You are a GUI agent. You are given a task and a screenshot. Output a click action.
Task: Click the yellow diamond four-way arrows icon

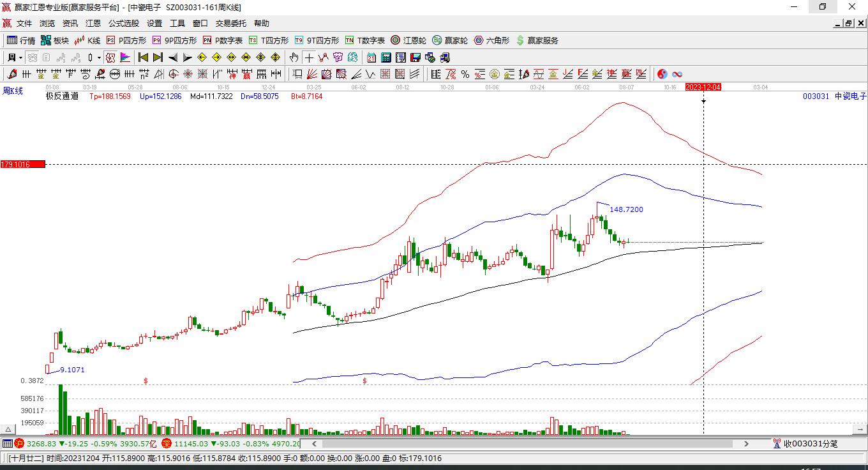[276, 57]
